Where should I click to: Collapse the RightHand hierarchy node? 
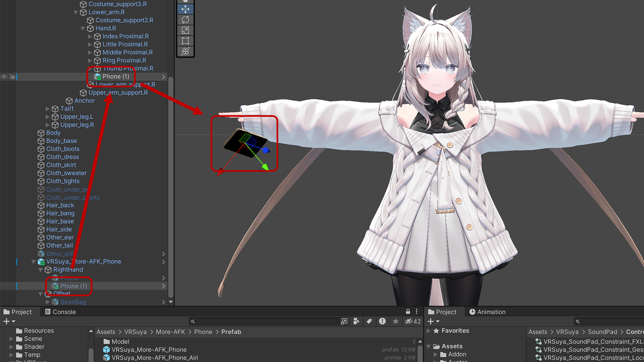tap(41, 270)
